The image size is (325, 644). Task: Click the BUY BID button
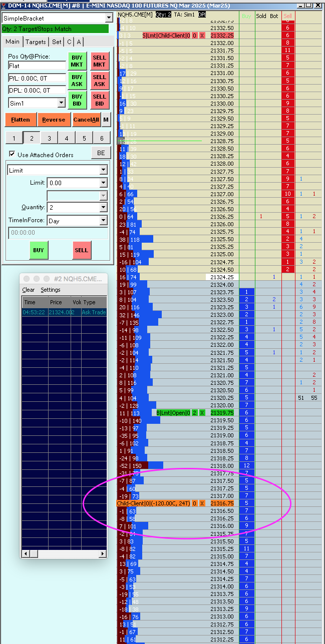click(x=77, y=100)
